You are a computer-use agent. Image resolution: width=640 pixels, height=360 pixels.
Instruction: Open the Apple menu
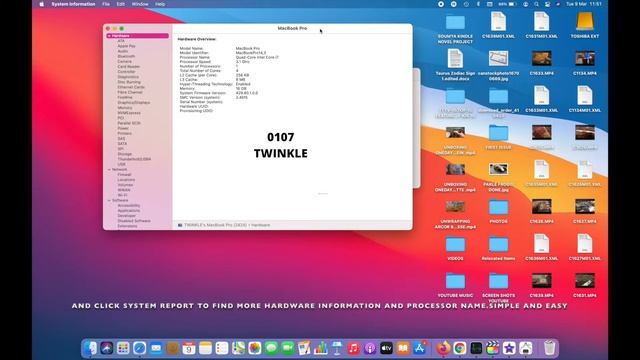tap(41, 4)
